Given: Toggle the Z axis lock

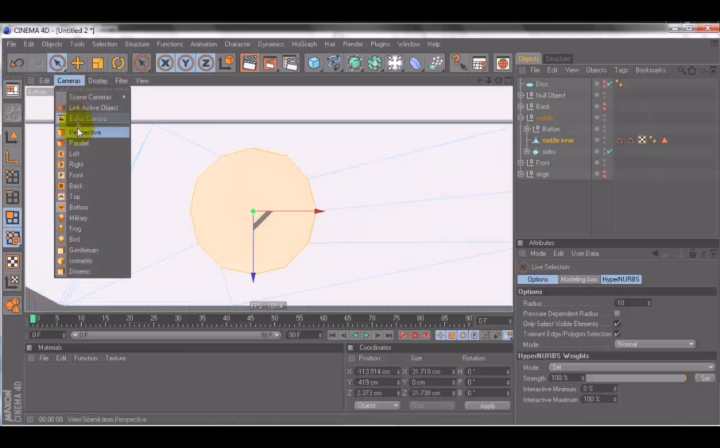Looking at the screenshot, I should [x=206, y=63].
